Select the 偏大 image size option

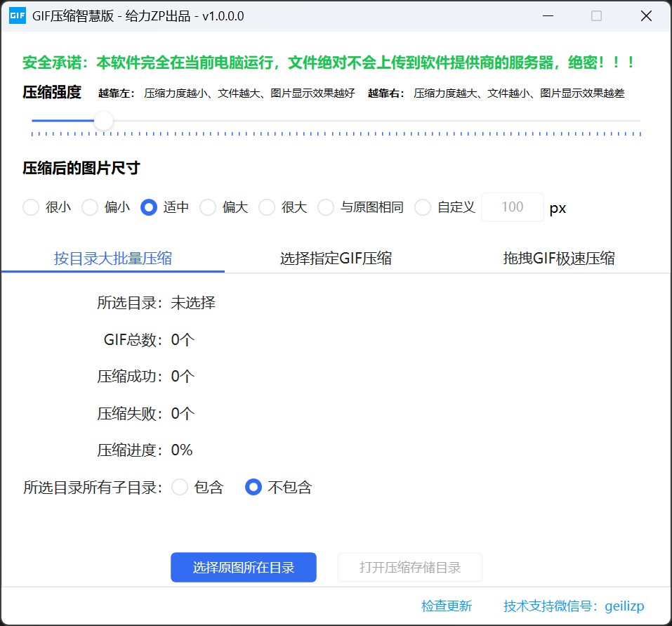(x=209, y=207)
